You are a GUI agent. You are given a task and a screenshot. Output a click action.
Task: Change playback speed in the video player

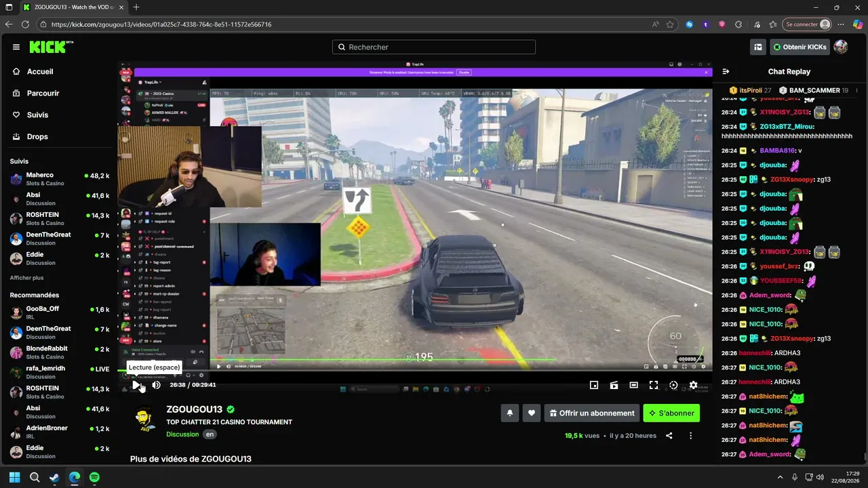click(673, 385)
